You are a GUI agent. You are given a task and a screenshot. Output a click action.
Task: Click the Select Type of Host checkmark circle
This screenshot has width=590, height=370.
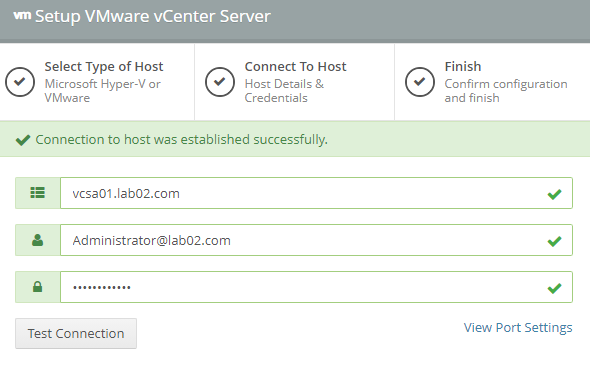pos(20,82)
